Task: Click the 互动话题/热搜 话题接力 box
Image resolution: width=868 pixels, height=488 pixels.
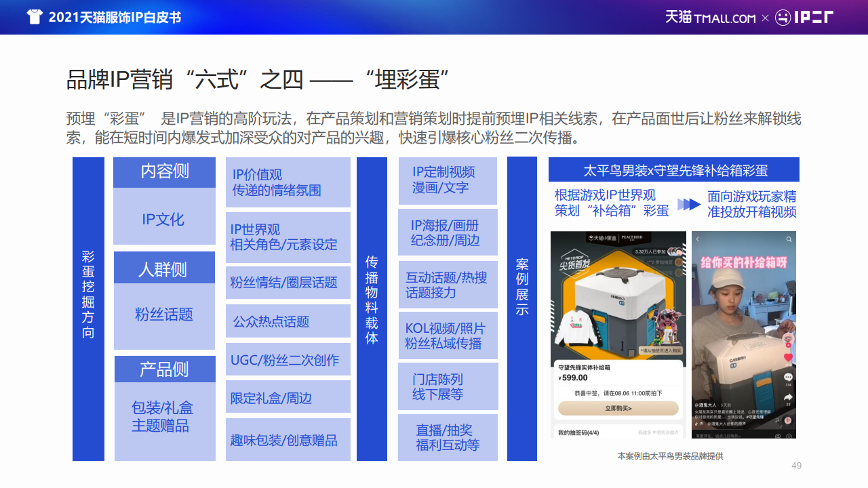Action: [448, 285]
